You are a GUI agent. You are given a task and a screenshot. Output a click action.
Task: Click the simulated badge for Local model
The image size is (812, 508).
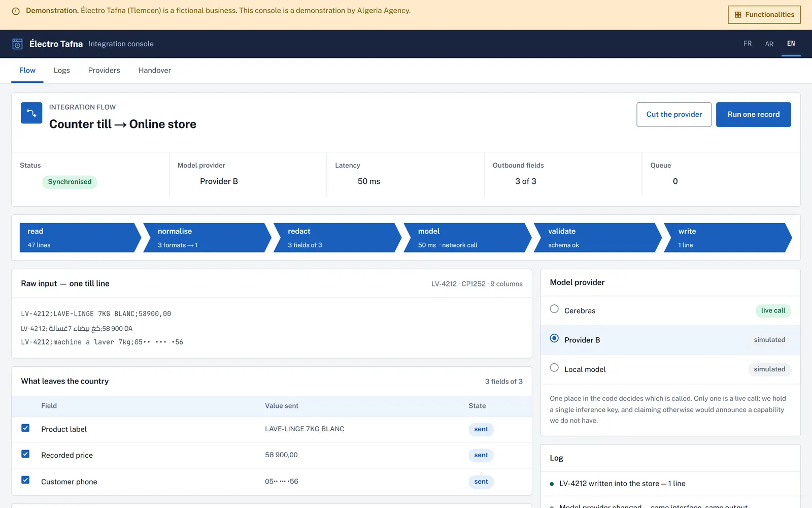[769, 369]
